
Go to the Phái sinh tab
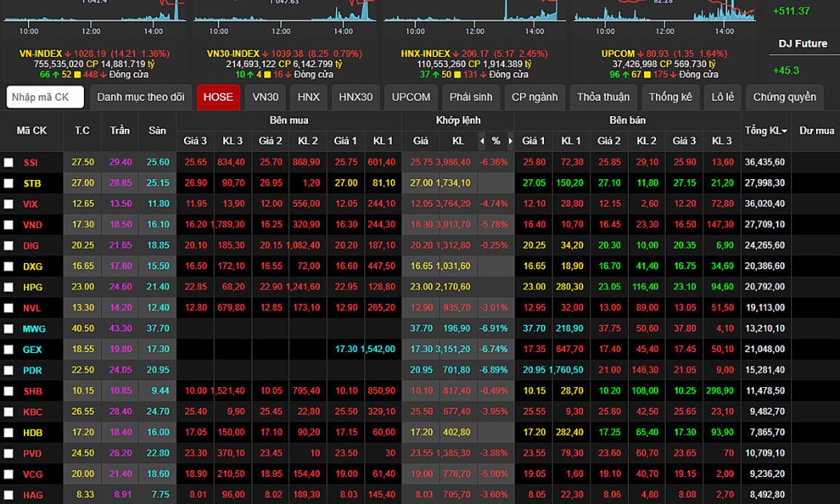point(471,97)
